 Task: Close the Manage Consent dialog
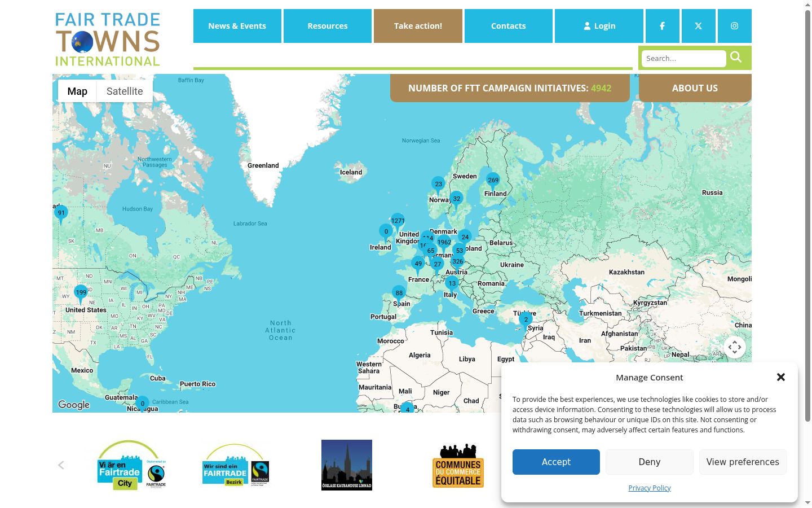tap(781, 377)
